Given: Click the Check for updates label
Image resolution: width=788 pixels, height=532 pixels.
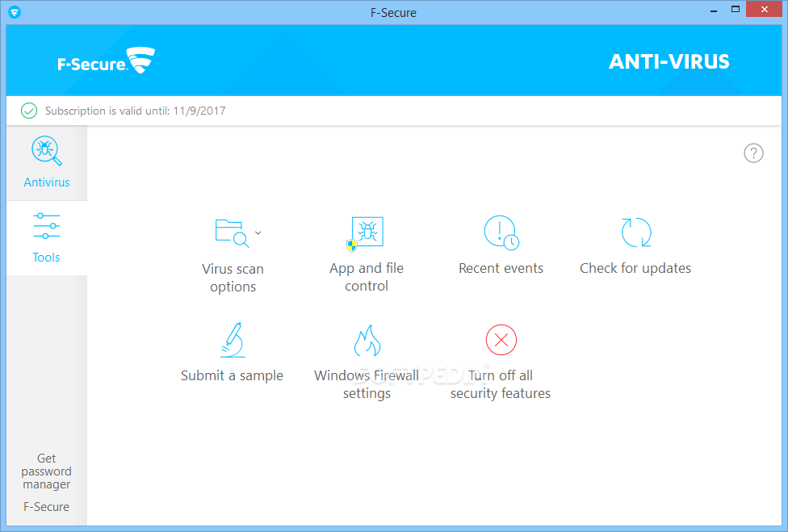Looking at the screenshot, I should click(635, 268).
